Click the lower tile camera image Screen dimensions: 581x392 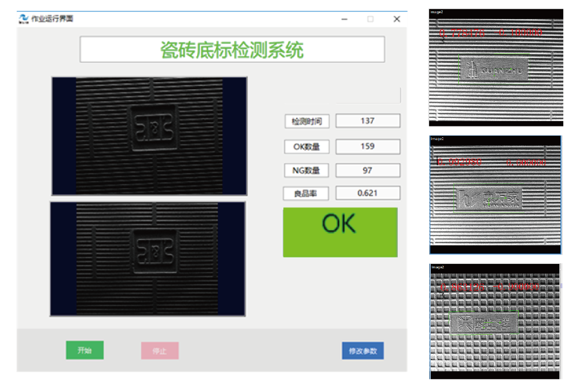click(148, 259)
